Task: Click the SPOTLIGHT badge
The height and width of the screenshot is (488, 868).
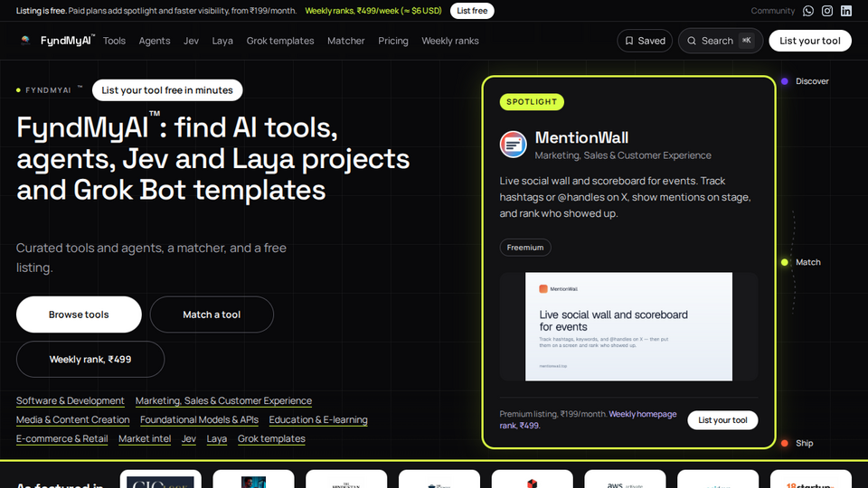Action: click(x=532, y=102)
